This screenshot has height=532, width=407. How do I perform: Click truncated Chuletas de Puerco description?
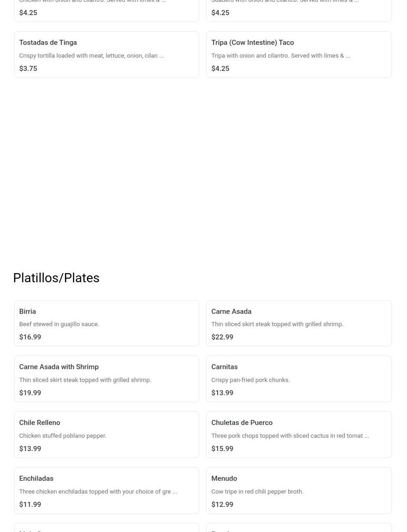pyautogui.click(x=290, y=435)
